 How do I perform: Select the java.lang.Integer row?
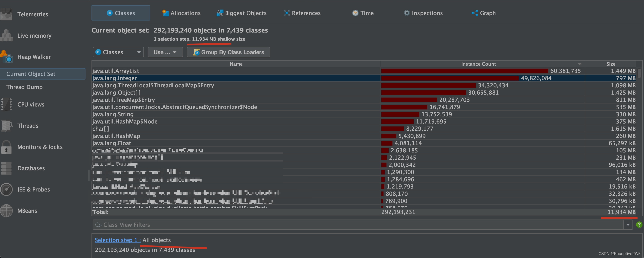[x=364, y=78]
